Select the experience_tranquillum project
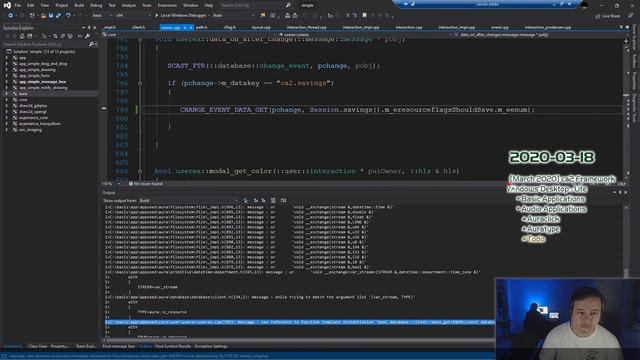The width and height of the screenshot is (640, 360). pyautogui.click(x=40, y=124)
